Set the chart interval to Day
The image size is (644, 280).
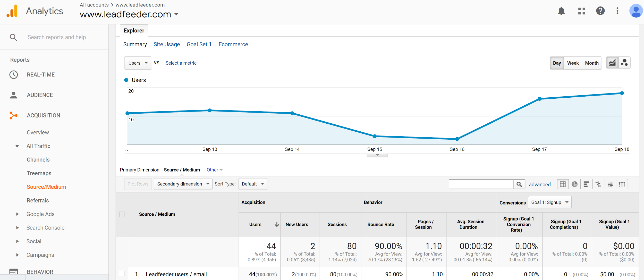pyautogui.click(x=557, y=63)
